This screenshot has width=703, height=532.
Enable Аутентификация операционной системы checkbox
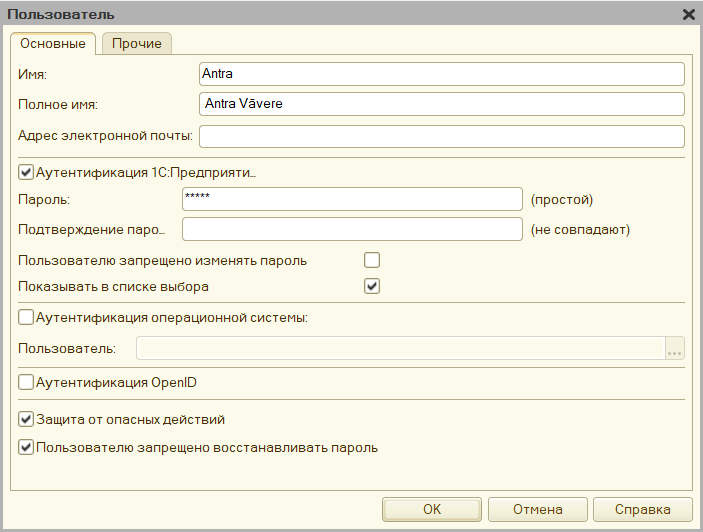26,318
